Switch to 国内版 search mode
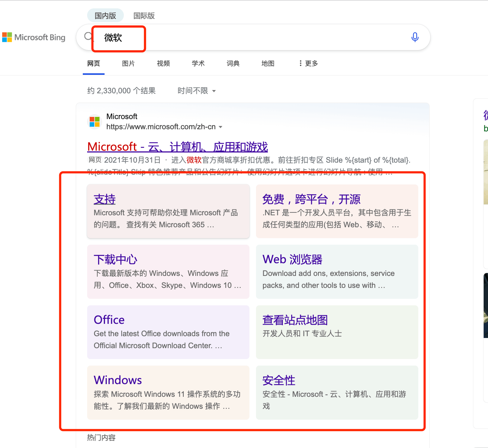 point(105,16)
